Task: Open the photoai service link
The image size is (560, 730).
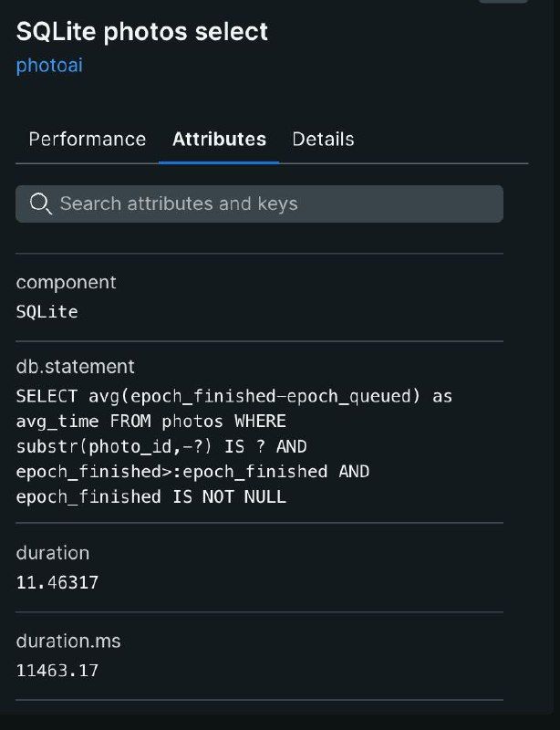Action: [49, 66]
